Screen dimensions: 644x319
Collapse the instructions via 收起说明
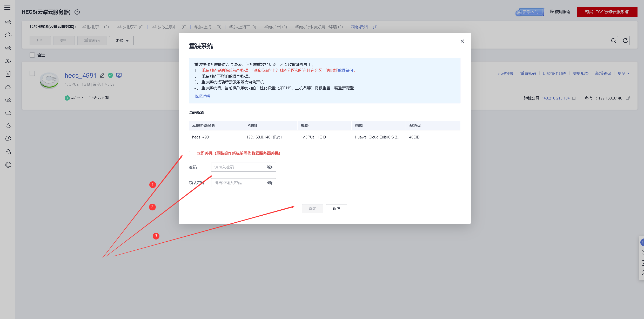tap(202, 96)
